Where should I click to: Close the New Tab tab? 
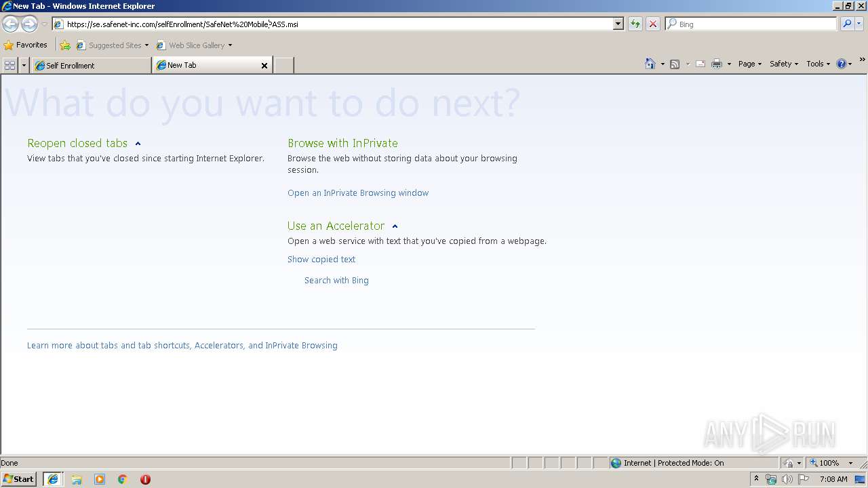point(264,66)
